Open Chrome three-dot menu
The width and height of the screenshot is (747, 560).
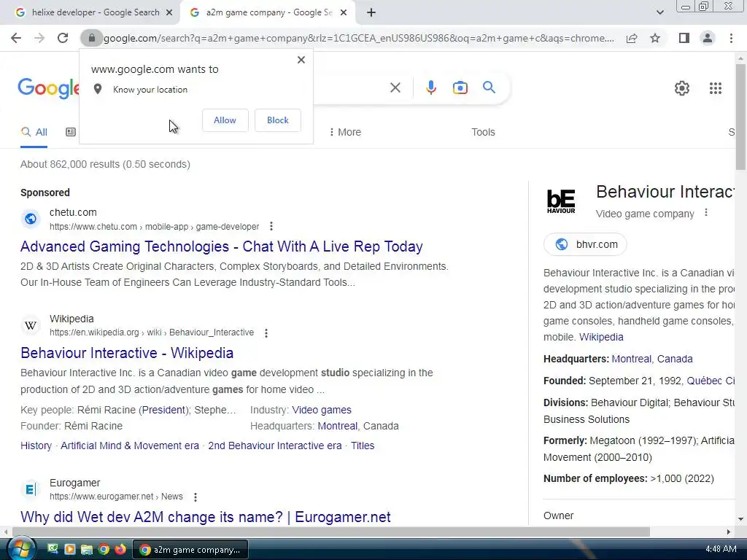tap(731, 38)
